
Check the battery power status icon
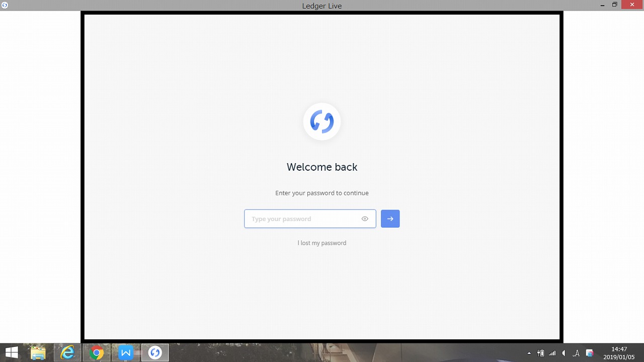click(541, 353)
